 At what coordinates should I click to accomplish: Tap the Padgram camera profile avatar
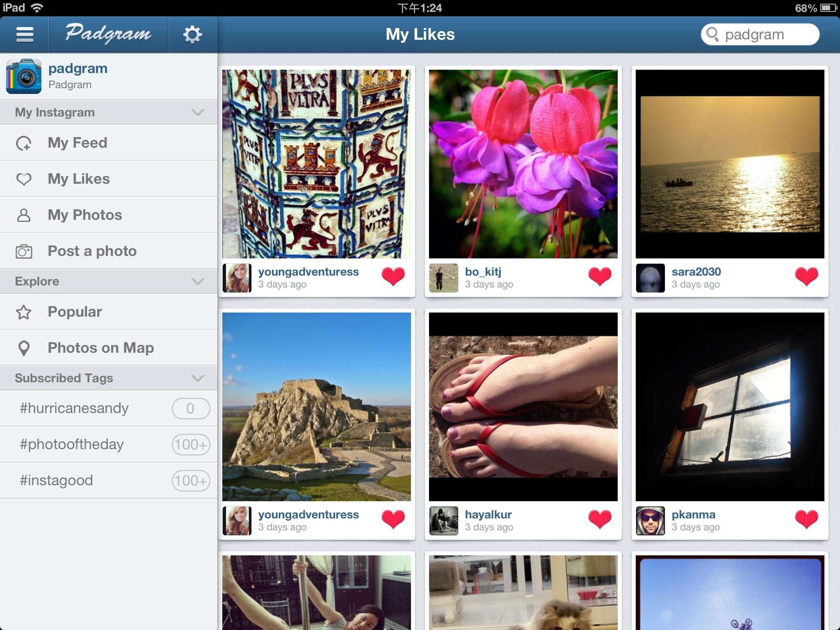click(24, 76)
